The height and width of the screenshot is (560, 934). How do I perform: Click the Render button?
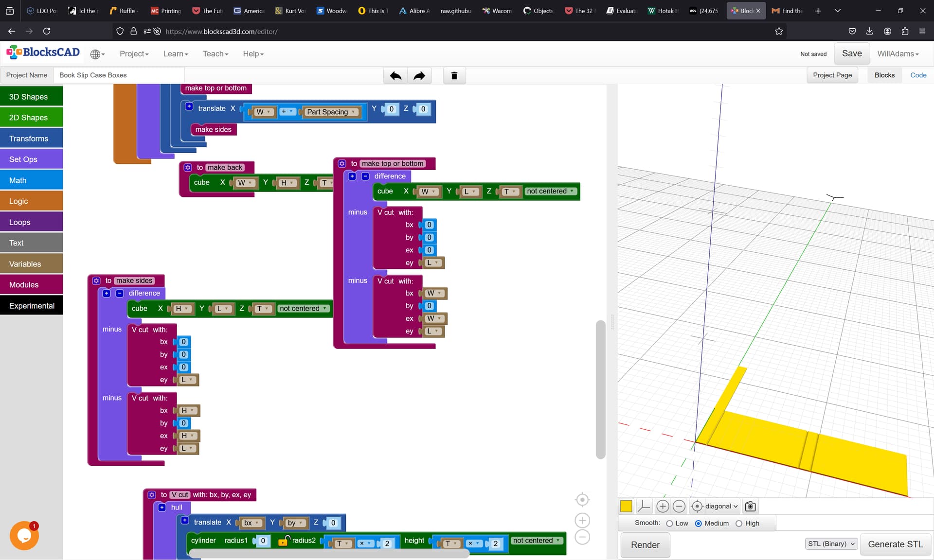pos(645,545)
